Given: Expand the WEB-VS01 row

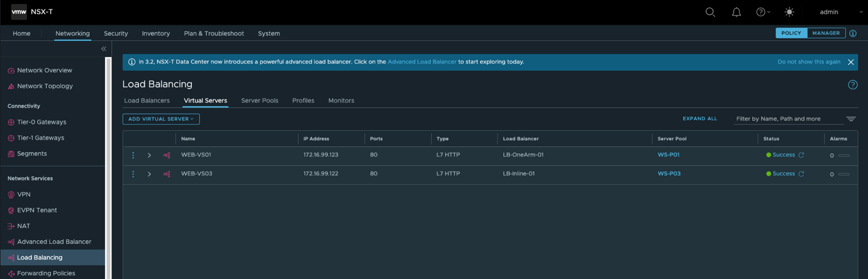Looking at the screenshot, I should tap(149, 155).
